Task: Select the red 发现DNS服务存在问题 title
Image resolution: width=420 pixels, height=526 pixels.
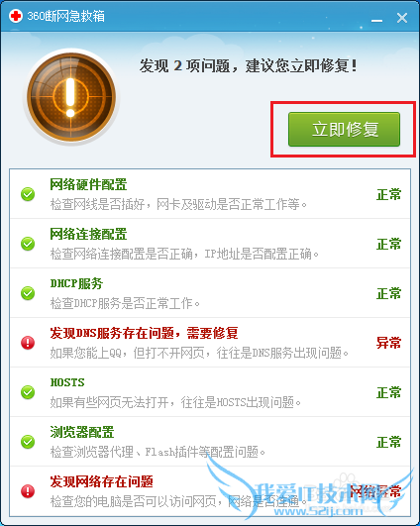Action: pos(144,333)
